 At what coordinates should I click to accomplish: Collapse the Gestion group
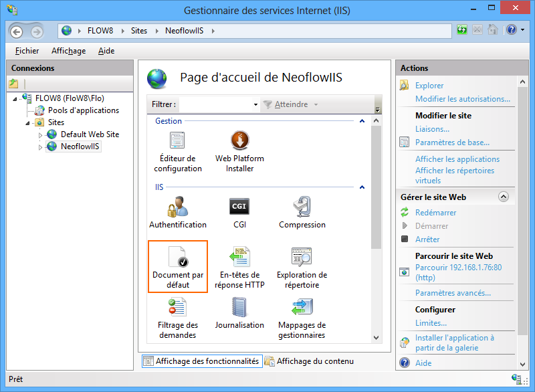coord(362,121)
